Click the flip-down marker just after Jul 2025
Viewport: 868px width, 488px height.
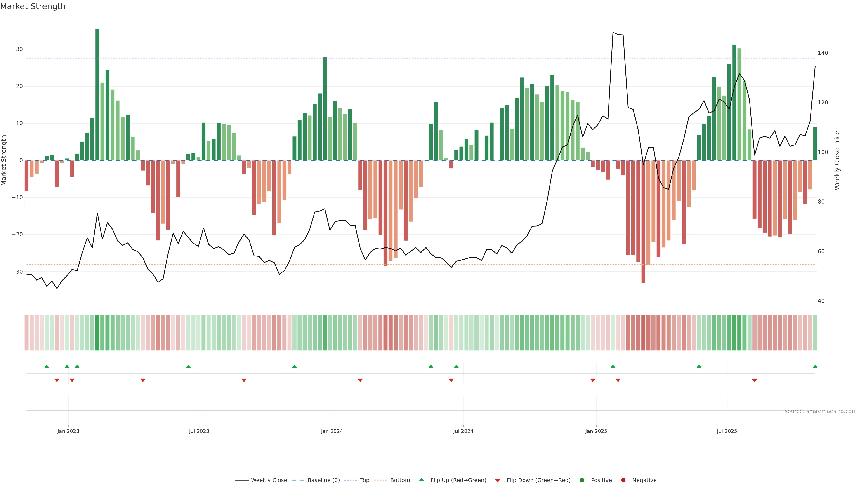(755, 380)
